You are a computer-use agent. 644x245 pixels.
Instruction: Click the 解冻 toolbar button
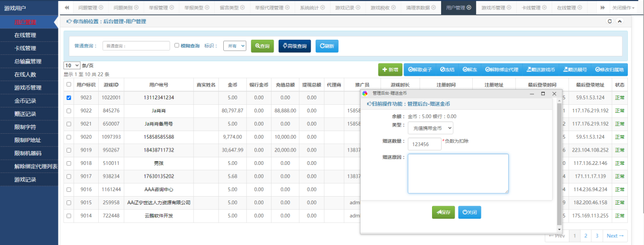coord(469,69)
